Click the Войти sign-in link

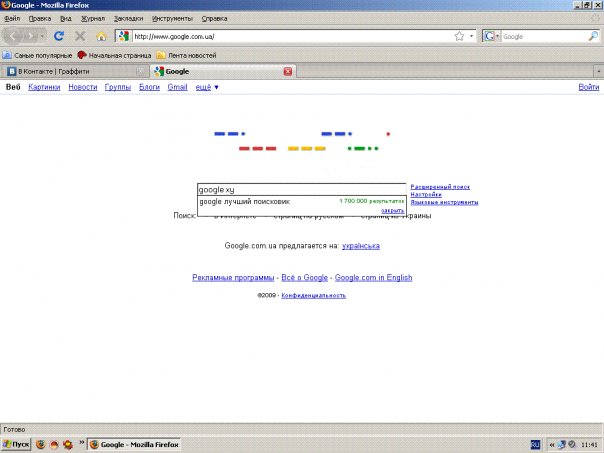pyautogui.click(x=589, y=87)
